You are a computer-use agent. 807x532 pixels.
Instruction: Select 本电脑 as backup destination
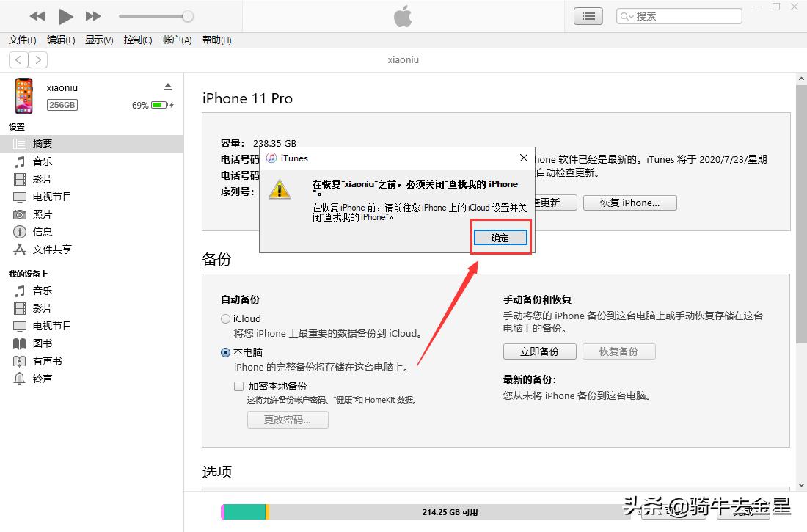pos(225,352)
